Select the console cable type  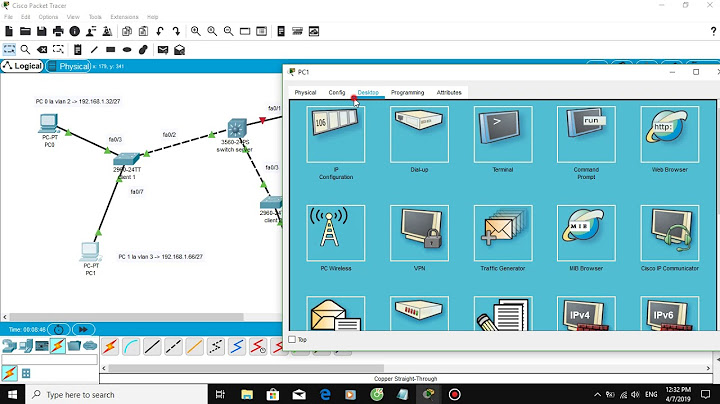coord(131,347)
